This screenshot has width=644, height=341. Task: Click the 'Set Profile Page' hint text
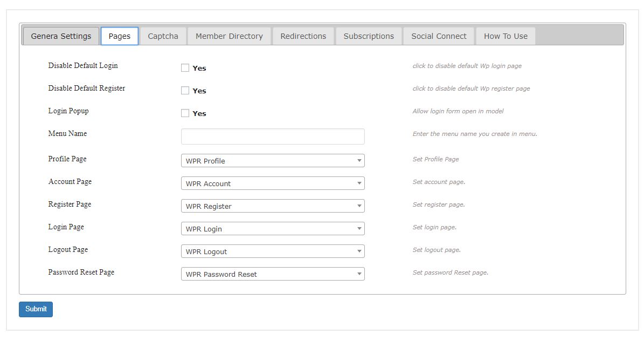point(436,159)
